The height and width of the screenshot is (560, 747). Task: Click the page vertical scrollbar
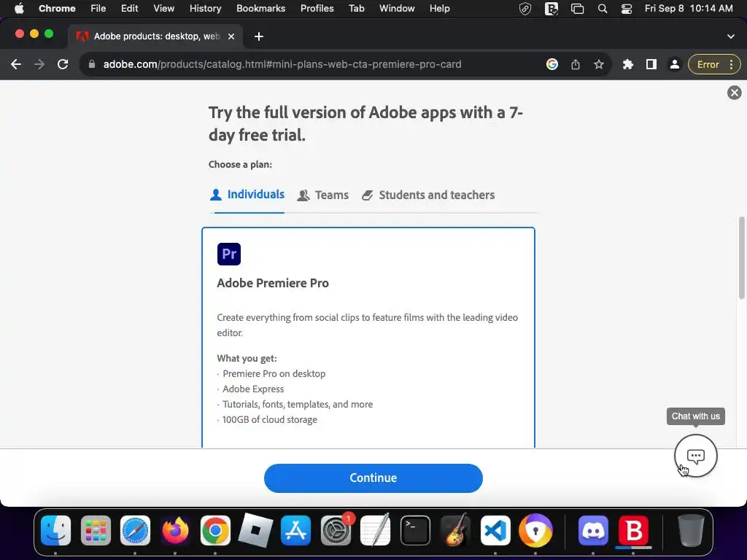pyautogui.click(x=741, y=258)
